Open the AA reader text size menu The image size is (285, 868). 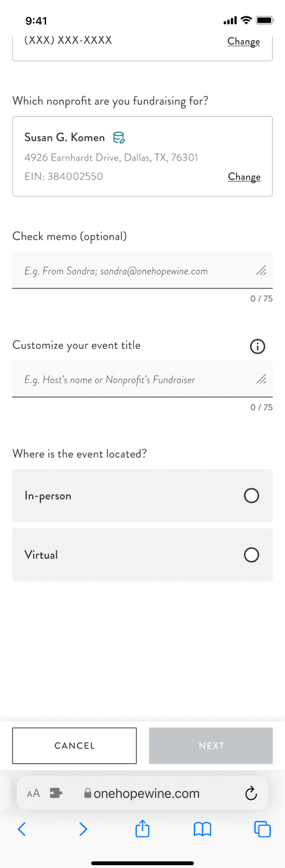pyautogui.click(x=33, y=794)
